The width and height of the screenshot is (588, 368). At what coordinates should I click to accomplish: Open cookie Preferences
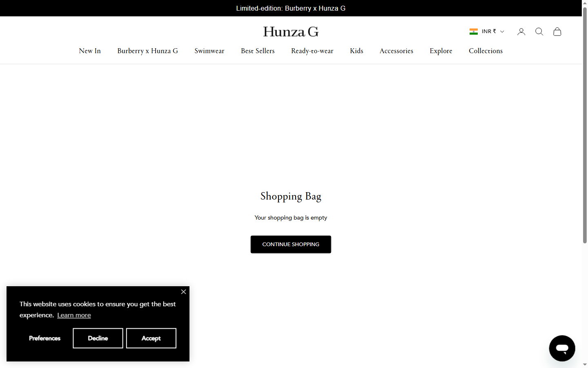[45, 338]
